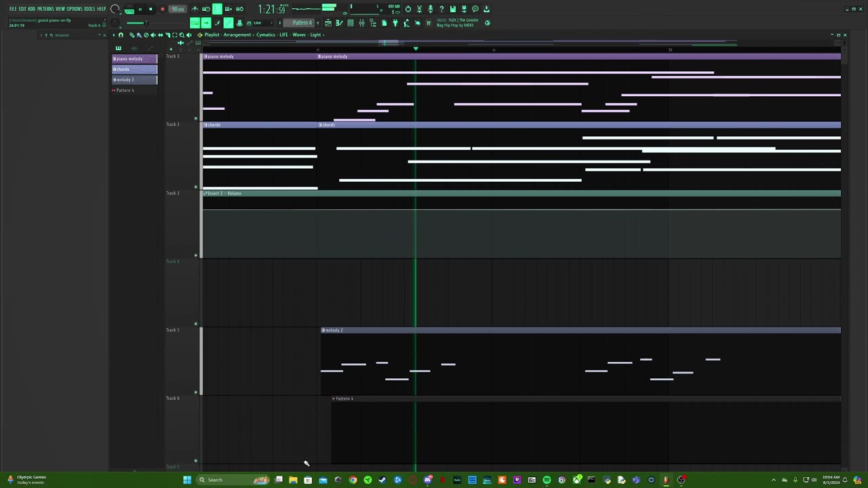Open playlist options arrow menu
Screen dimensions: 868x488
tap(113, 35)
